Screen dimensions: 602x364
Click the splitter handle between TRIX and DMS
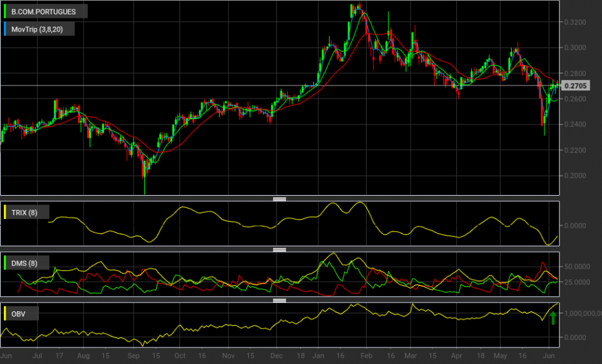[x=280, y=250]
